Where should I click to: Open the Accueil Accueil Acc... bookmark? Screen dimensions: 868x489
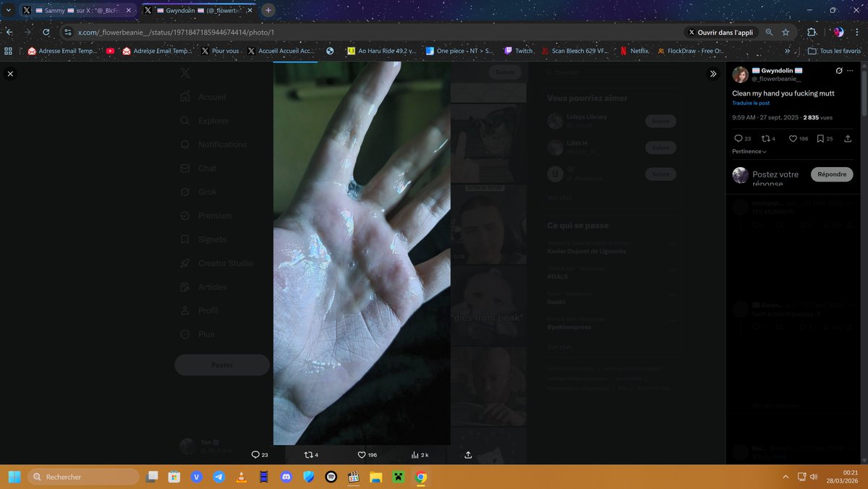coord(281,51)
